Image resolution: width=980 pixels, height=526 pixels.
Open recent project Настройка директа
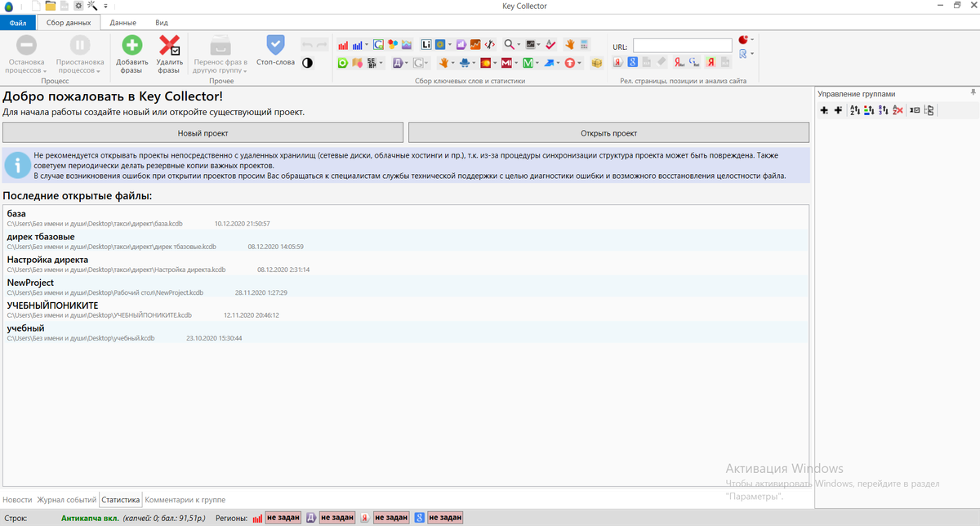(x=406, y=264)
